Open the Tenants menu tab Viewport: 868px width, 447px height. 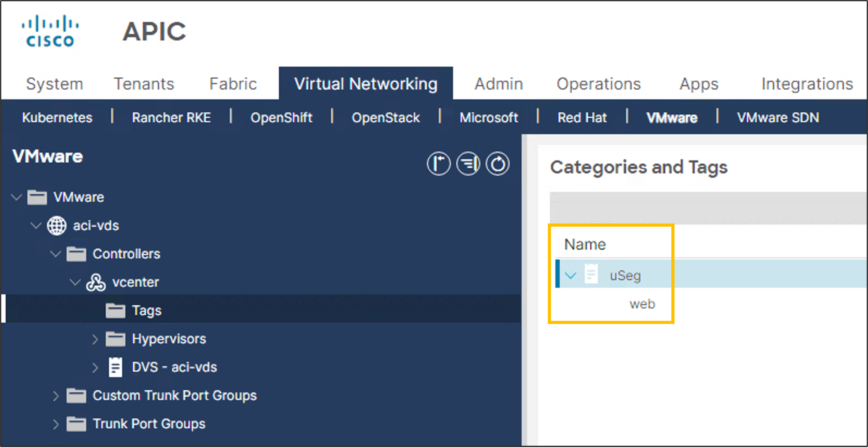(144, 84)
